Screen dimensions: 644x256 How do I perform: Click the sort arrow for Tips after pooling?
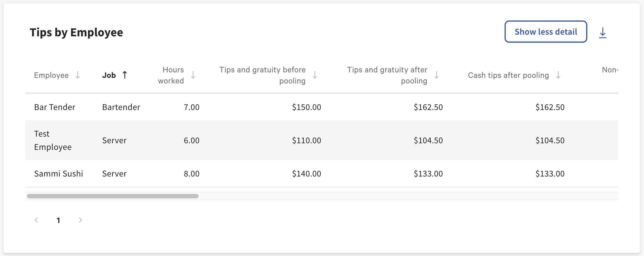click(437, 75)
